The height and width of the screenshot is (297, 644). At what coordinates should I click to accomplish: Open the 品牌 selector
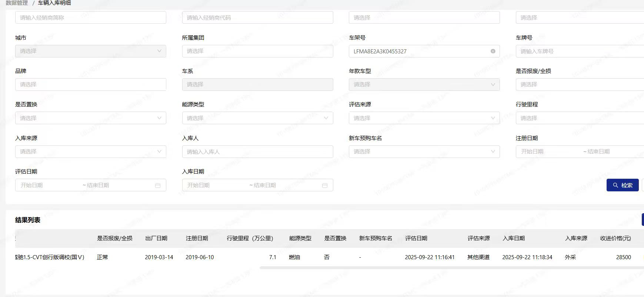(91, 85)
